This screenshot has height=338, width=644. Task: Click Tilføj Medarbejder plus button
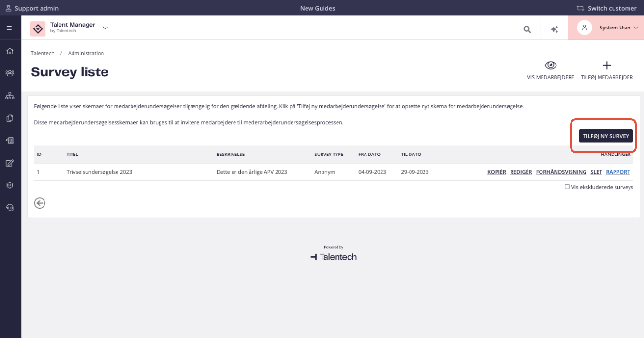pyautogui.click(x=607, y=66)
